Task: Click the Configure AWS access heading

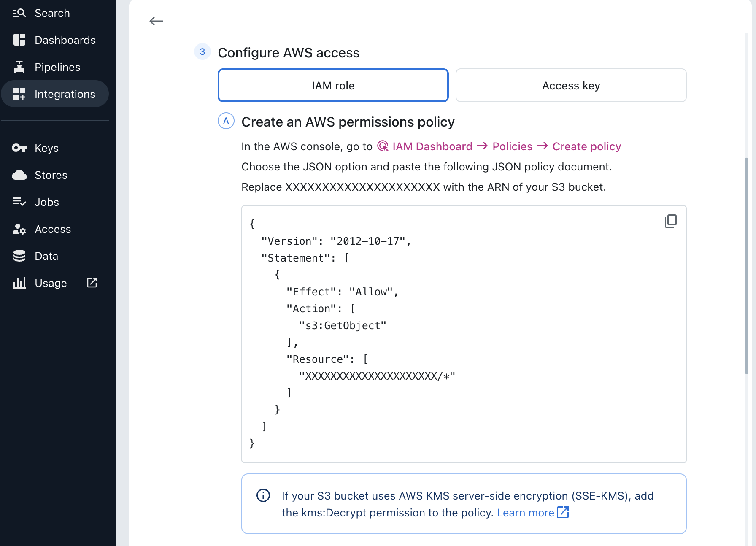Action: (x=289, y=53)
